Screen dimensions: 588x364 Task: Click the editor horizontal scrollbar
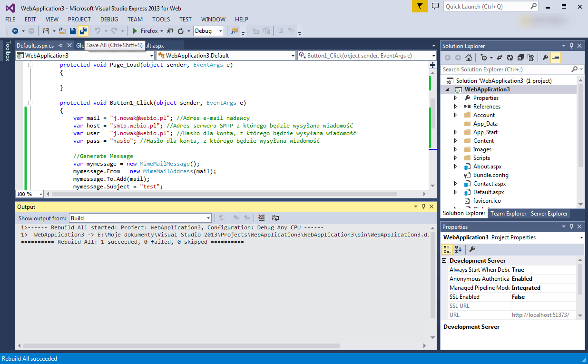[x=225, y=194]
